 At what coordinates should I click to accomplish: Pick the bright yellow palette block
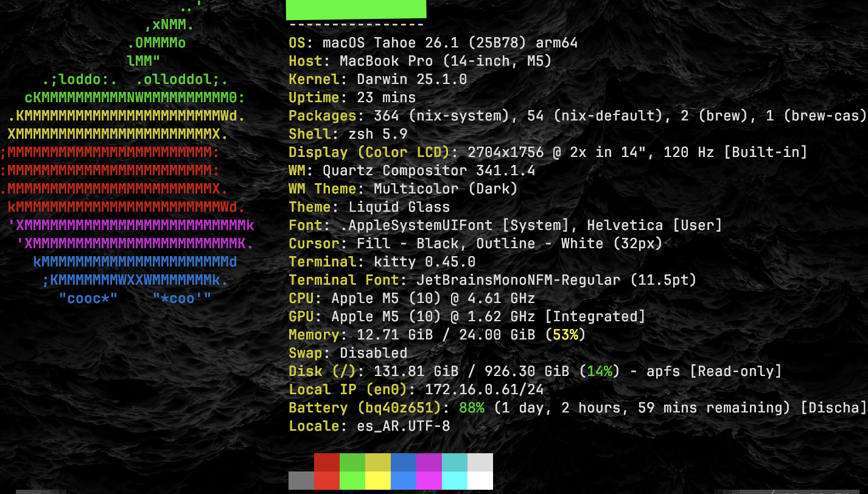coord(378,481)
